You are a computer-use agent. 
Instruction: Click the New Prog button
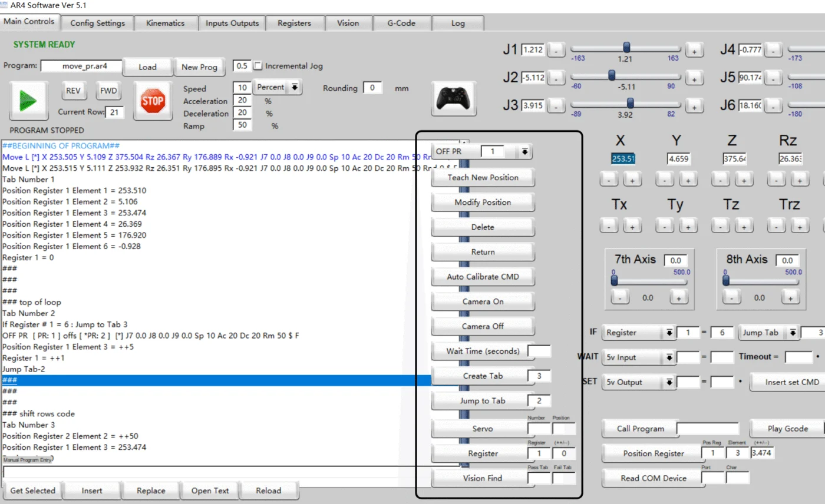199,67
